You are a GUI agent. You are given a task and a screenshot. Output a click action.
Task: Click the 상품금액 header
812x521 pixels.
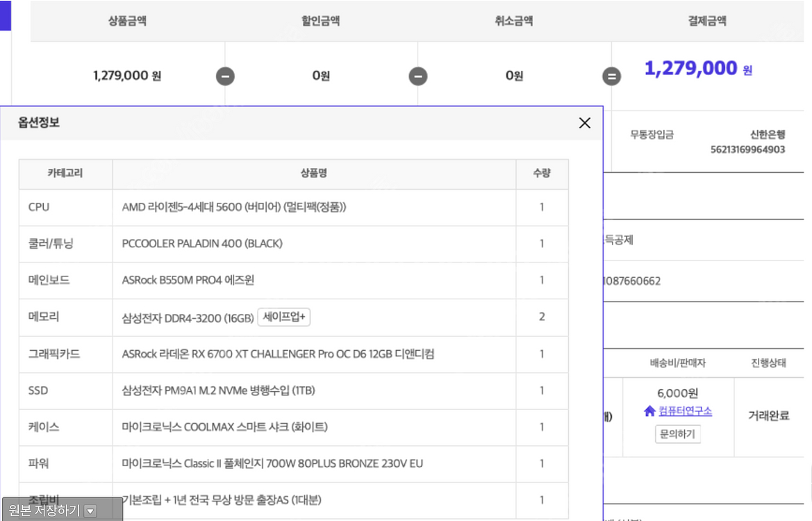point(127,21)
